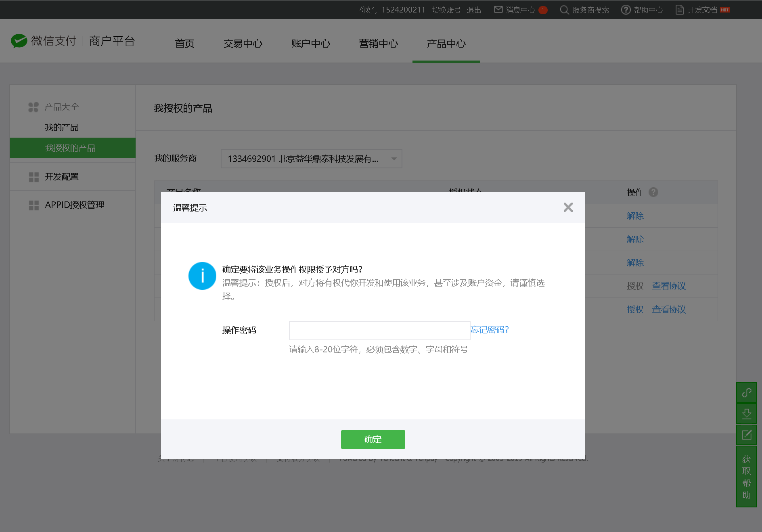Open help center question mark icon
The height and width of the screenshot is (532, 762).
pyautogui.click(x=626, y=10)
